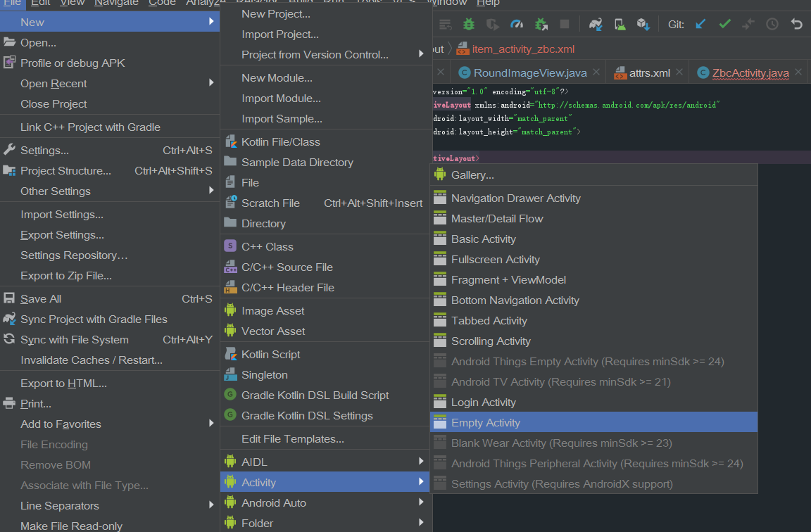Viewport: 811px width, 532px height.
Task: Choose Sync Project with Gradle Files
Action: pos(110,319)
